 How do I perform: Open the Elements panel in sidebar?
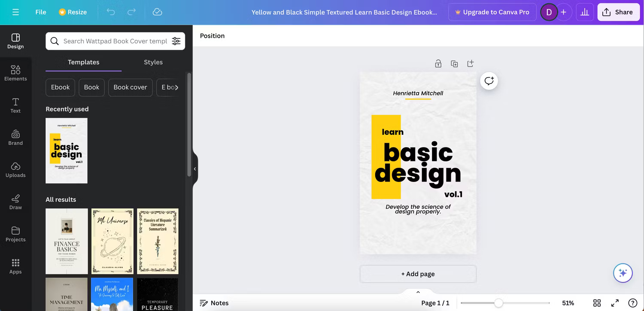(x=15, y=72)
